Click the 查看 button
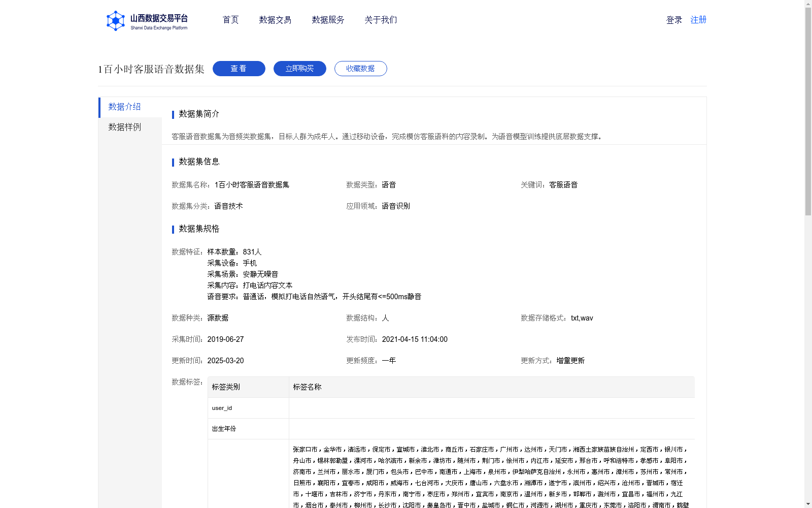The width and height of the screenshot is (812, 508). 239,68
